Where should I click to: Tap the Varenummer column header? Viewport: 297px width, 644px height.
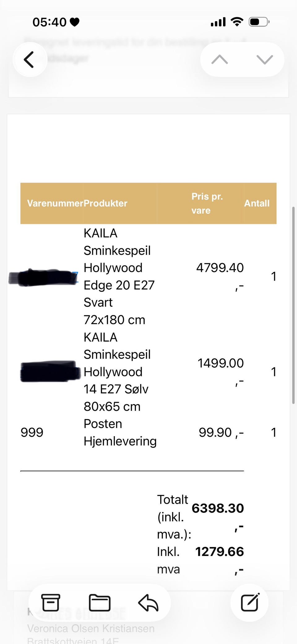click(55, 203)
